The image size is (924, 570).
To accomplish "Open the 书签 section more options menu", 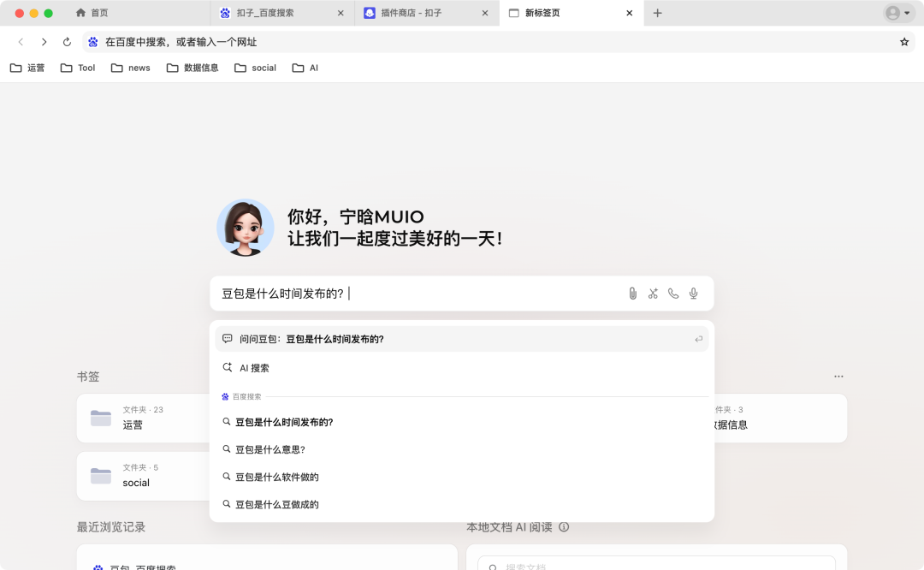I will coord(838,377).
